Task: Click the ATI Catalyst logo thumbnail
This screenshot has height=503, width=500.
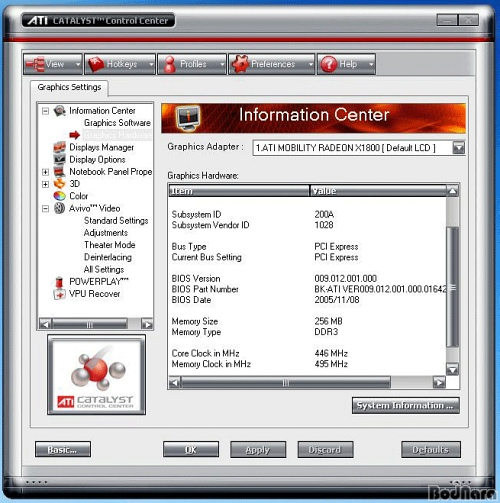Action: [x=96, y=375]
